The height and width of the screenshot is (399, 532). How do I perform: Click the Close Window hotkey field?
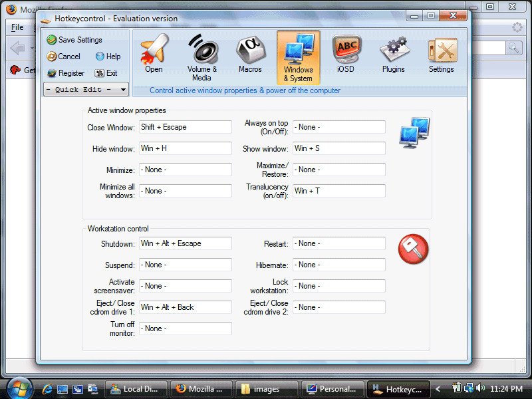[x=186, y=127]
